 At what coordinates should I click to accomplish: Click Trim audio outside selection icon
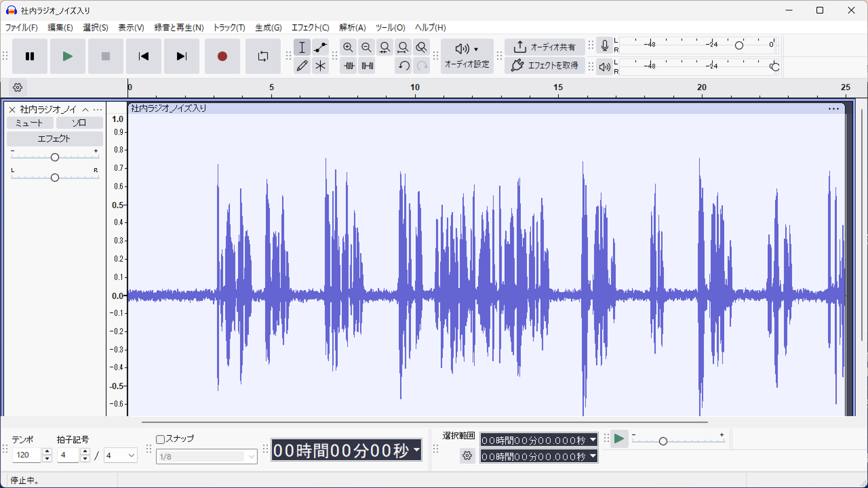point(349,66)
